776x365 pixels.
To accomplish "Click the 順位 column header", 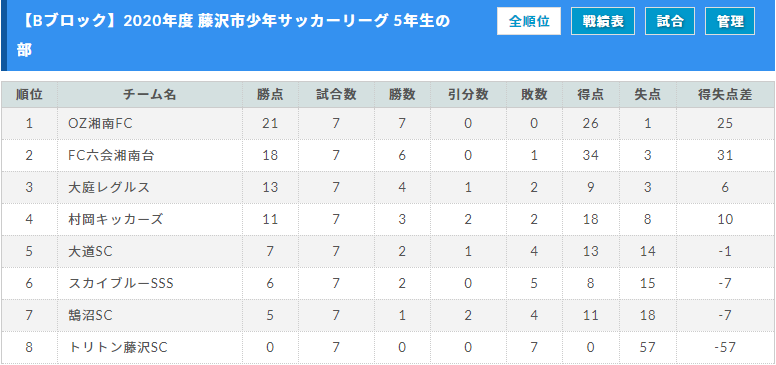I will tap(29, 95).
